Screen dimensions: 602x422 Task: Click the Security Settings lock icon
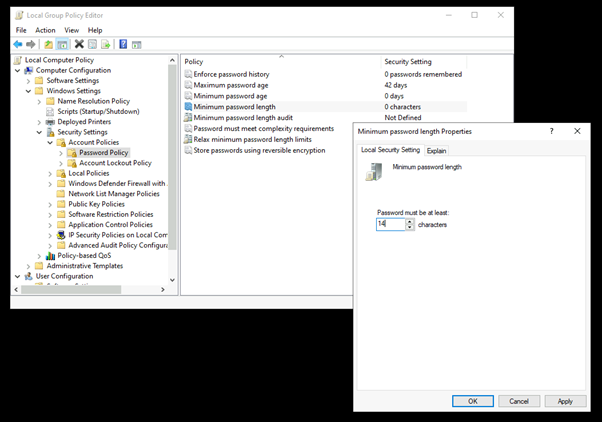point(50,132)
